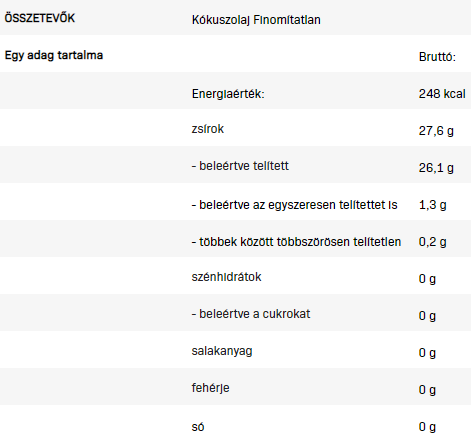Select the 26,1 g saturated value
The image size is (472, 437).
point(436,168)
